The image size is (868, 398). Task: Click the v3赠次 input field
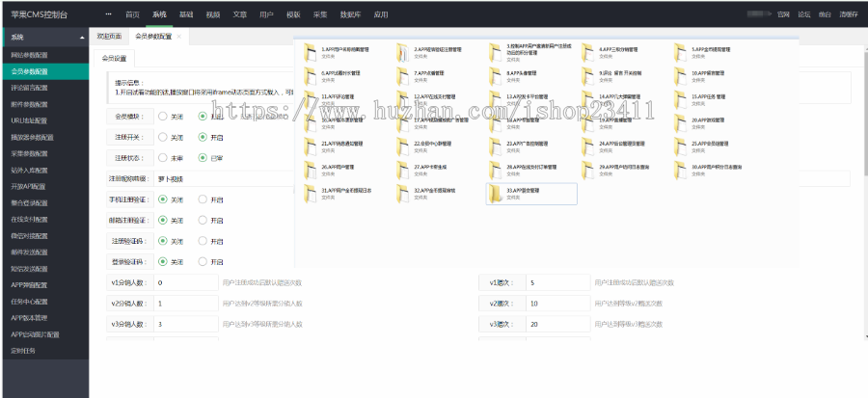point(558,324)
